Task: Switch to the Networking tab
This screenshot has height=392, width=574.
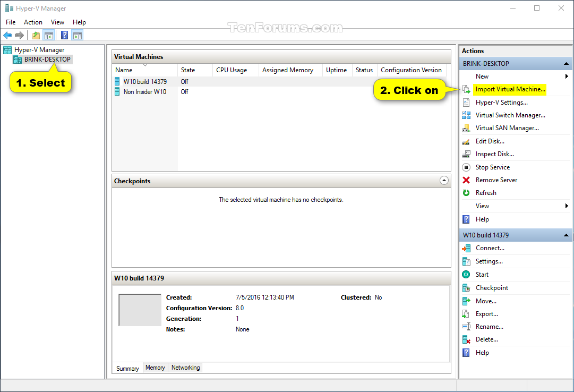Action: [186, 368]
